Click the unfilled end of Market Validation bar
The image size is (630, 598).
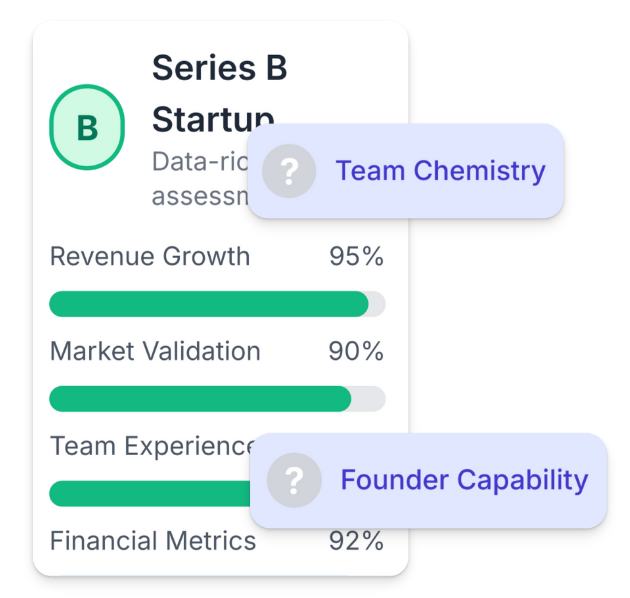tap(368, 399)
